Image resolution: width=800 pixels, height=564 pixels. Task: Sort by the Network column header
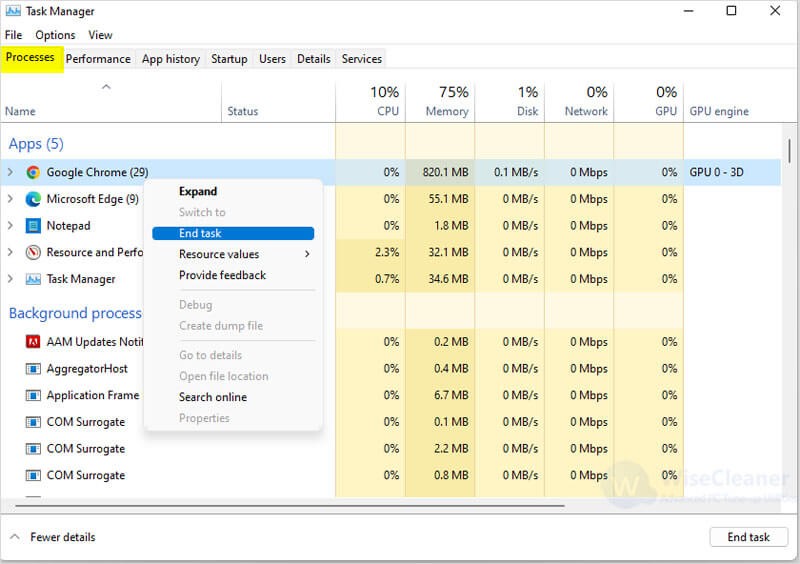pyautogui.click(x=579, y=102)
